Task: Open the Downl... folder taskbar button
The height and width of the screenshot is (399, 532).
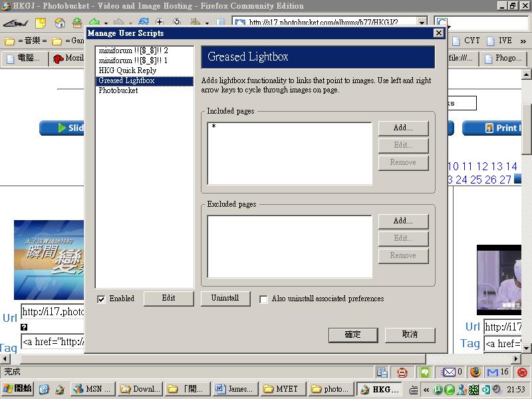Action: (x=140, y=389)
